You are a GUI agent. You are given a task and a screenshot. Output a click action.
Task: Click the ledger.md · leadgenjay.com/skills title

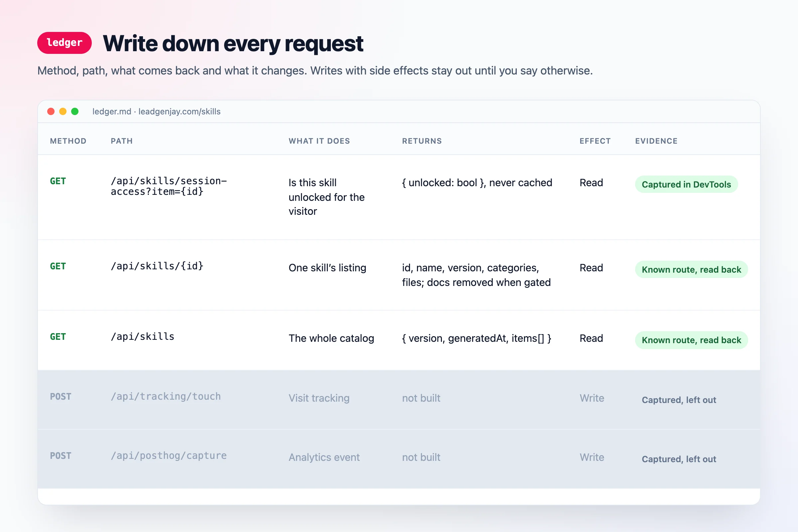[156, 112]
